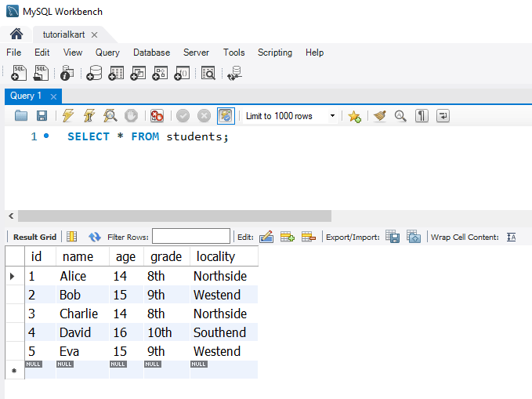Select the cell containing Charlie
The width and height of the screenshot is (532, 399).
click(x=82, y=314)
